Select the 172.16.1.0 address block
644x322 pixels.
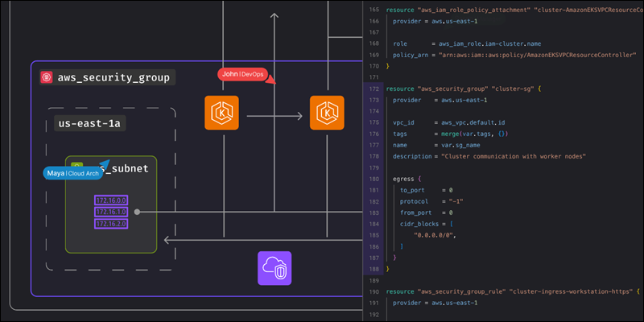(111, 212)
